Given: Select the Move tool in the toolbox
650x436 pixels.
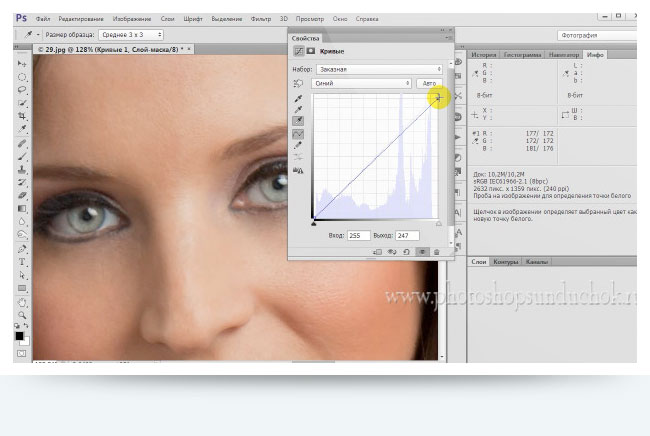Looking at the screenshot, I should tap(22, 63).
